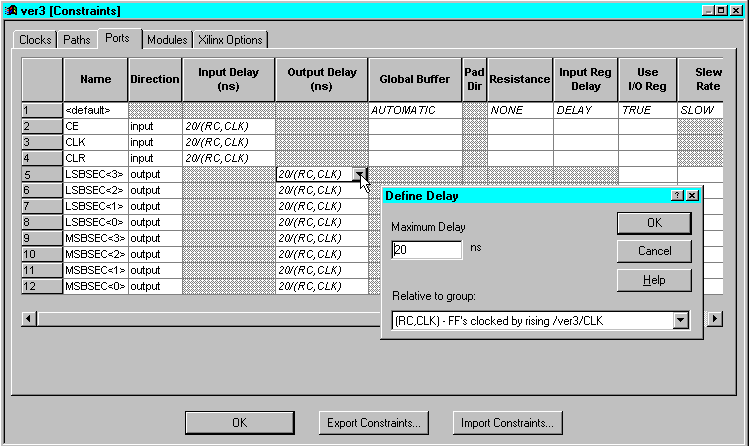Click OK in the Define Delay dialog
The height and width of the screenshot is (446, 749).
(654, 222)
